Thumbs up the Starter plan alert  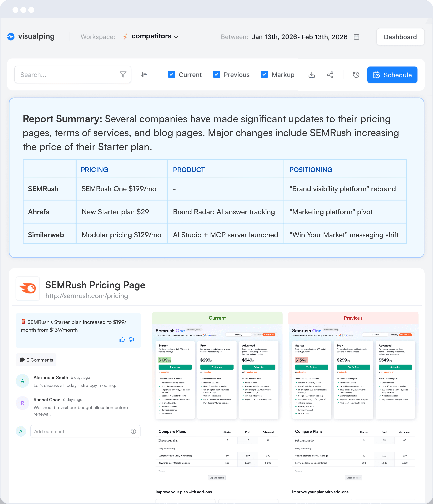122,340
